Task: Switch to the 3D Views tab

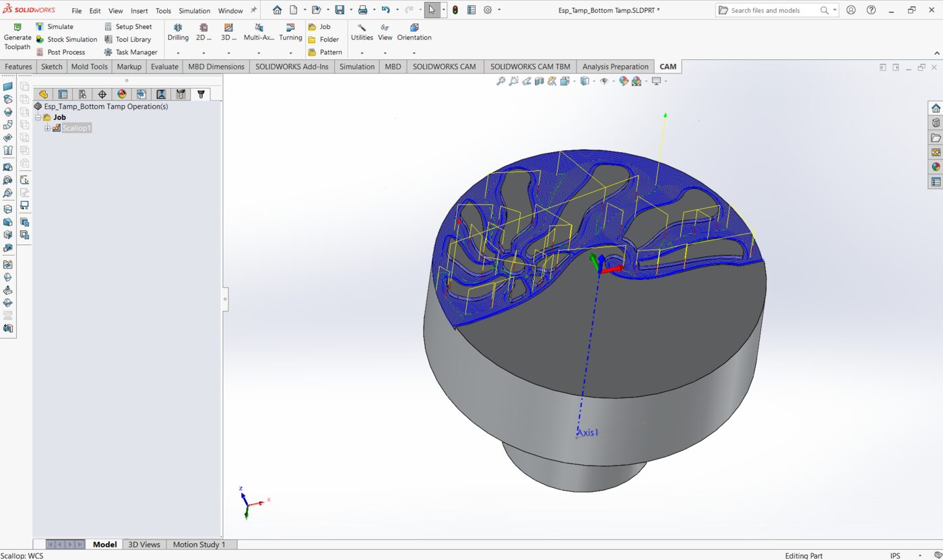Action: (x=144, y=545)
